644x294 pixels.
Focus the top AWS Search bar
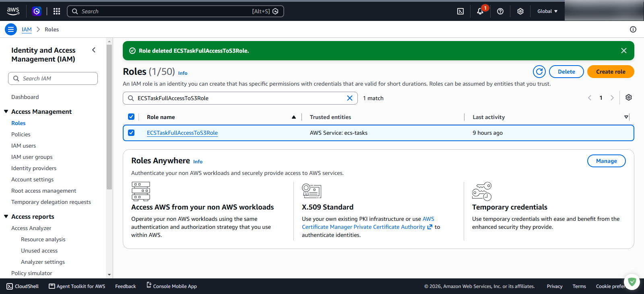point(175,11)
